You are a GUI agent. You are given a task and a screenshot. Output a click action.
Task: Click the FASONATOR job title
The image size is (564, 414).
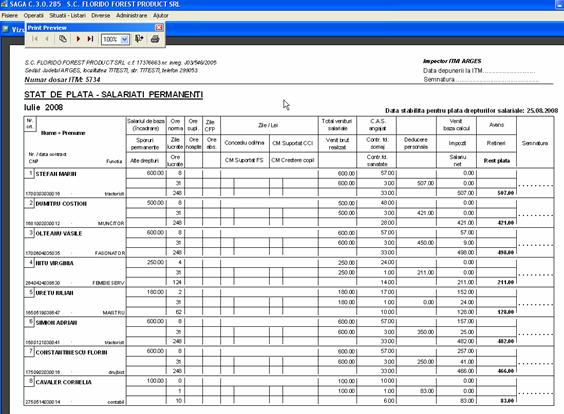[110, 253]
